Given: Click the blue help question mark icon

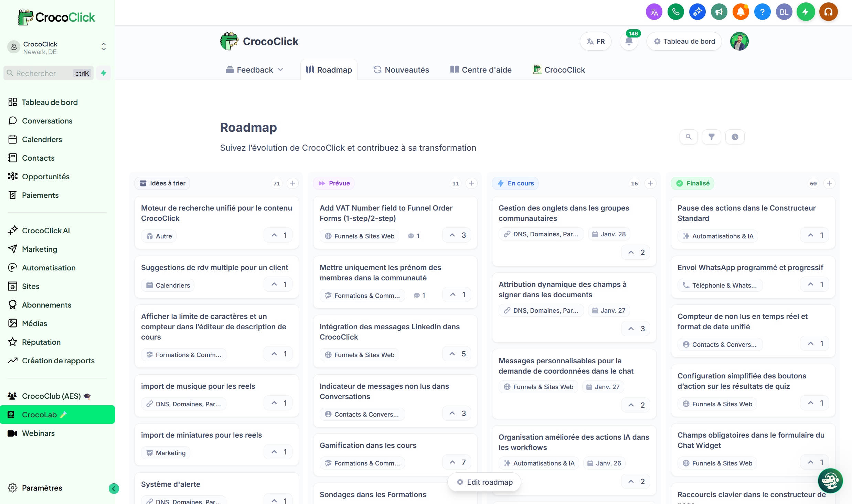Looking at the screenshot, I should [x=762, y=12].
